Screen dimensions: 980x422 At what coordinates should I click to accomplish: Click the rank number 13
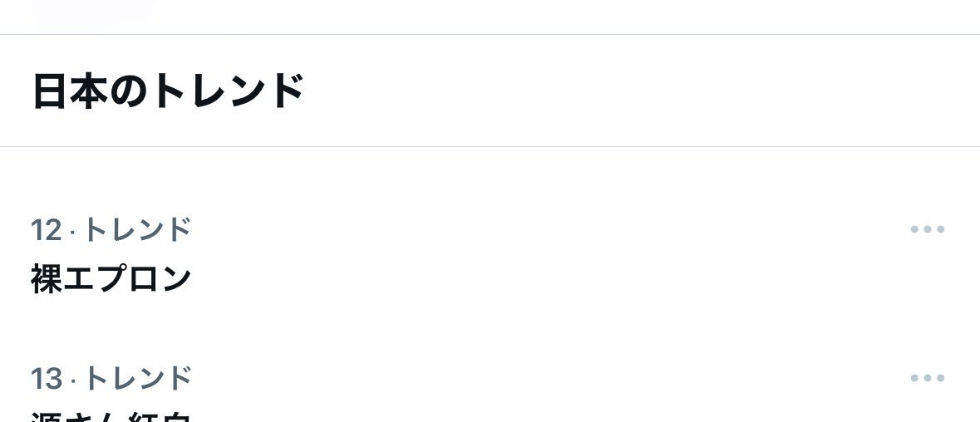pos(47,380)
